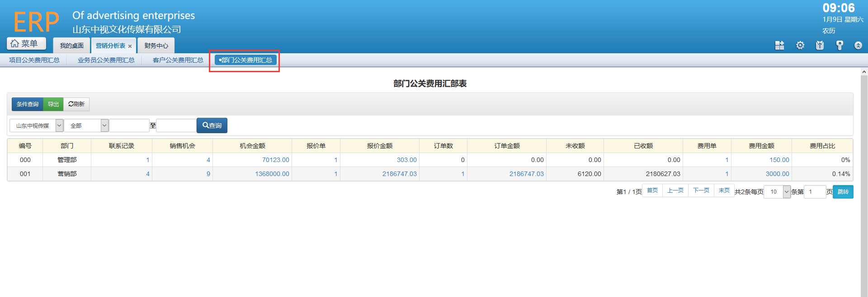Image resolution: width=868 pixels, height=297 pixels.
Task: Go to 末页 last page
Action: click(x=724, y=190)
